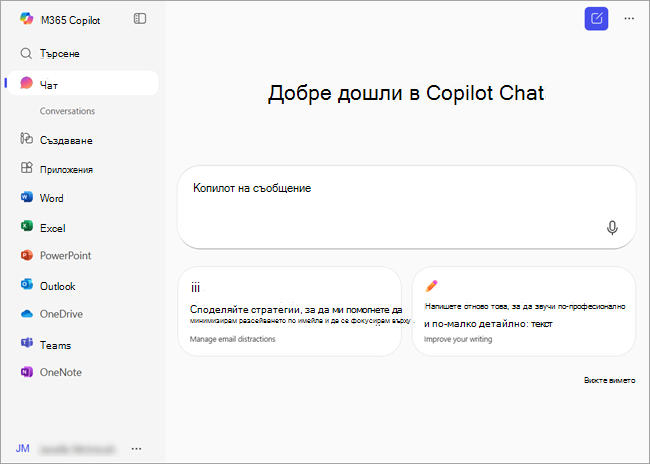
Task: Open the OneDrive label in the sidebar
Action: [x=61, y=314]
